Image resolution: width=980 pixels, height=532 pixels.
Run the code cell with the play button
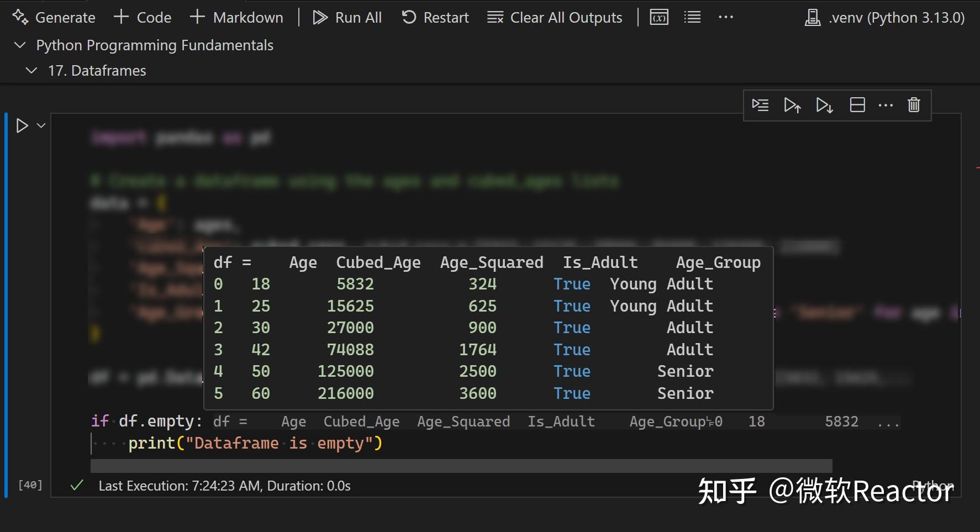[22, 125]
